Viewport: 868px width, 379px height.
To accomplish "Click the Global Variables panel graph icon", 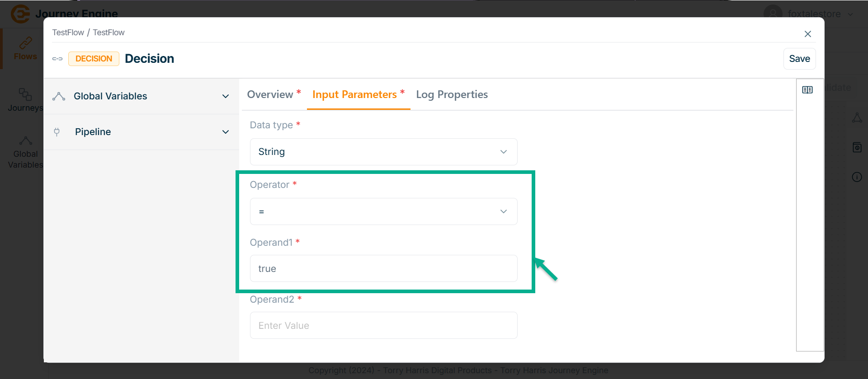I will point(59,96).
